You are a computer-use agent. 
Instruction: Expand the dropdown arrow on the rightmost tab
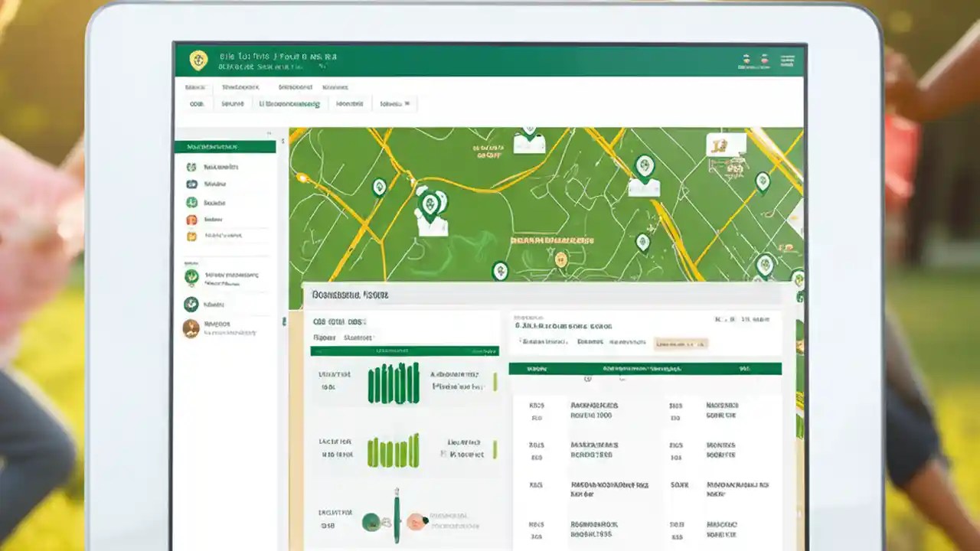pyautogui.click(x=407, y=103)
